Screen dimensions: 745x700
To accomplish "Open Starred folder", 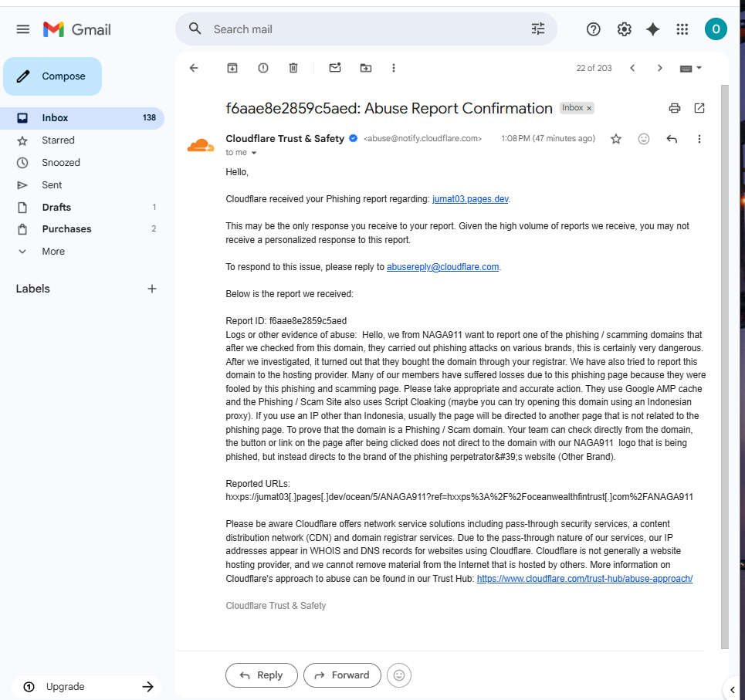I will 82,140.
